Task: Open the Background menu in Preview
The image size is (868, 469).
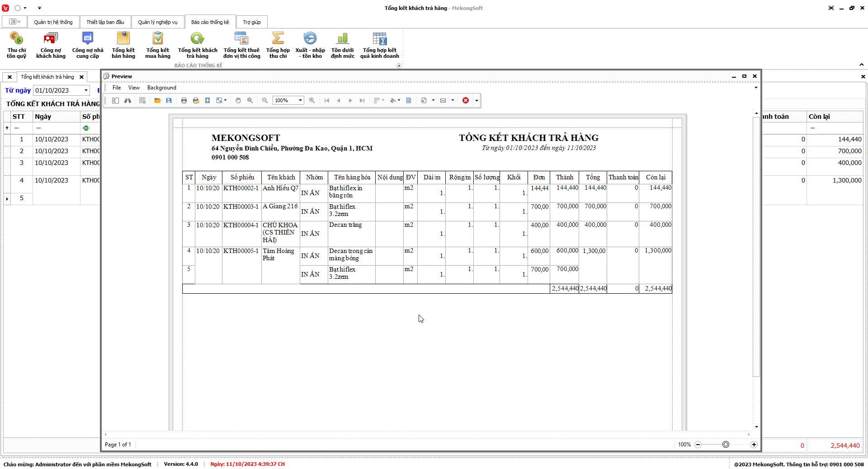Action: tap(161, 88)
